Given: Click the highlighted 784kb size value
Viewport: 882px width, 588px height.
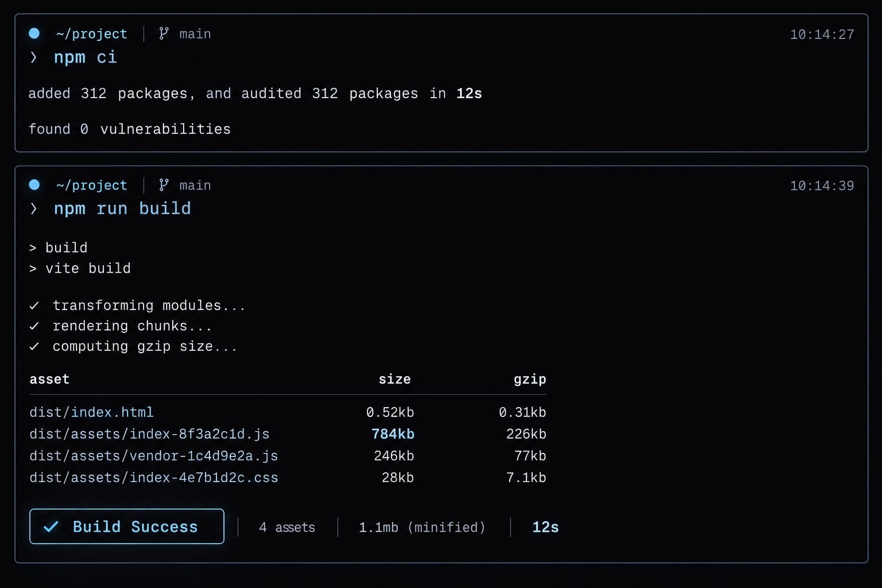Looking at the screenshot, I should click(393, 434).
